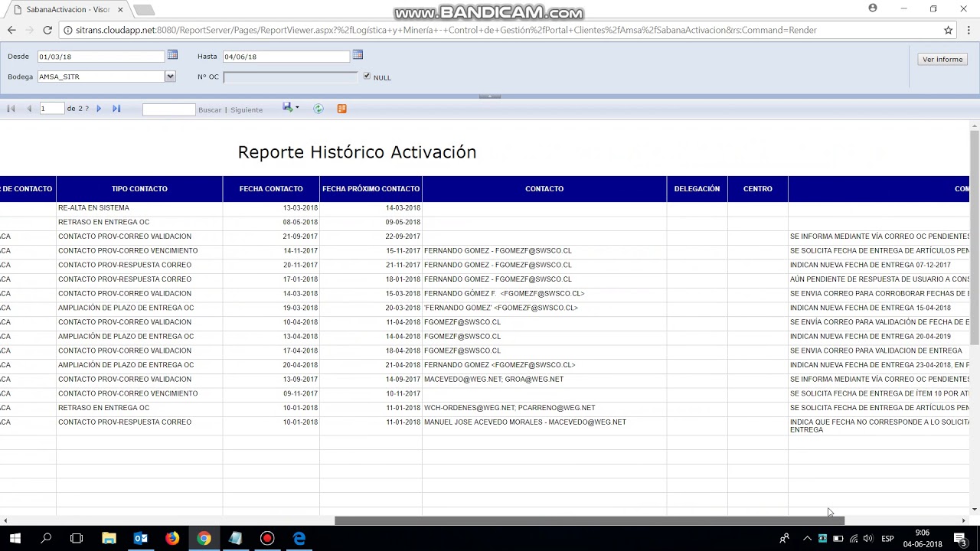
Task: Click the ESP language indicator
Action: coord(887,539)
